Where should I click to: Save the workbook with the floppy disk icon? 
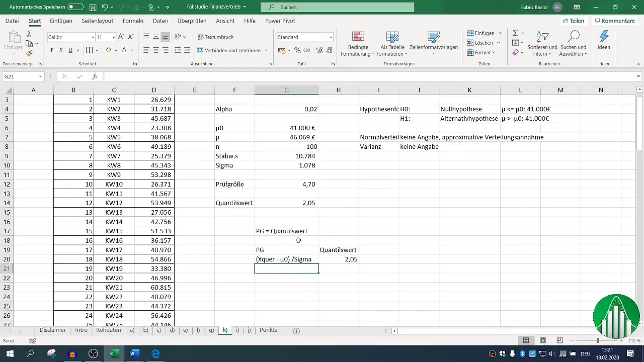point(93,7)
